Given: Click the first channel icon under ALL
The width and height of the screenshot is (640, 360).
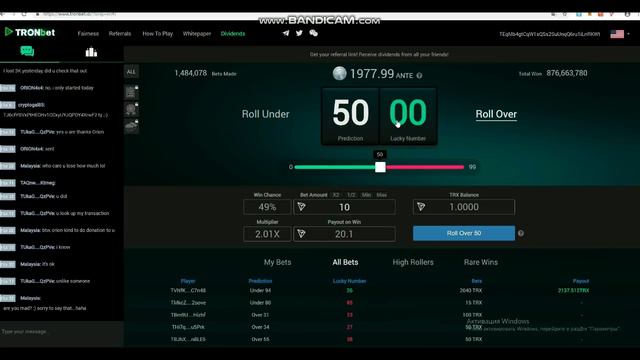Looking at the screenshot, I should pyautogui.click(x=131, y=92).
